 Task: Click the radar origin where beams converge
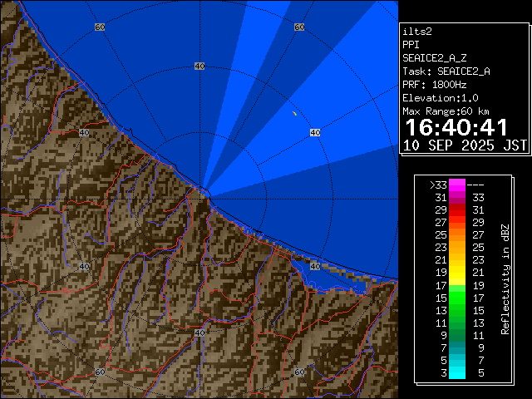point(204,194)
